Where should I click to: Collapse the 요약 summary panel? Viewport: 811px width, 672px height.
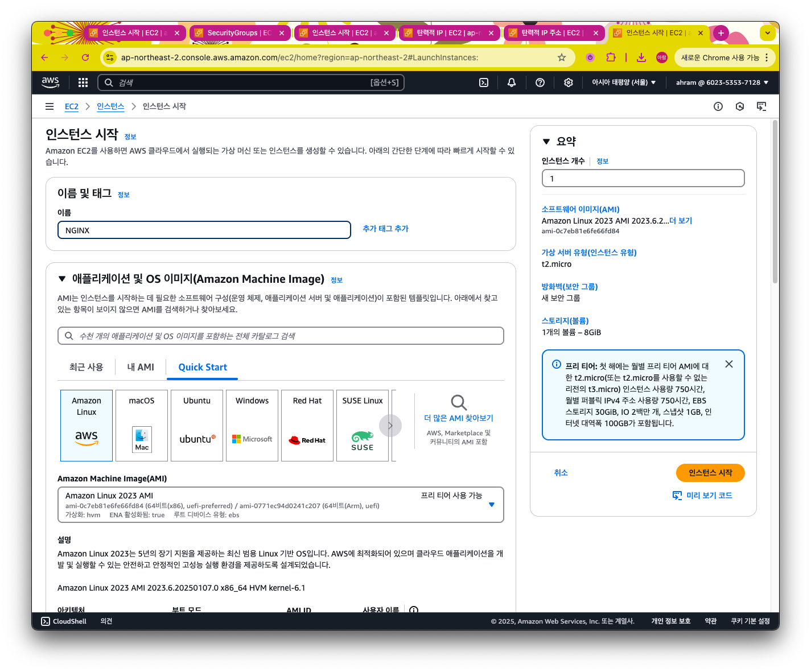[546, 142]
